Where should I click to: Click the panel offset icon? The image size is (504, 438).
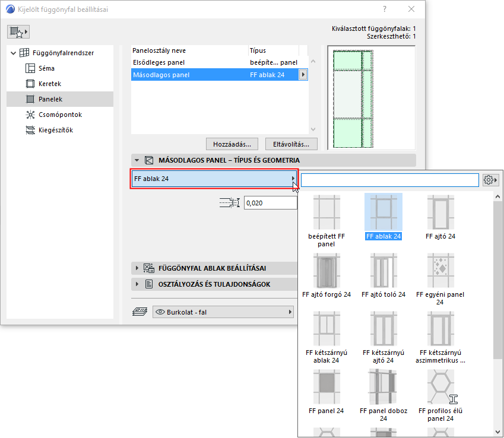[230, 203]
